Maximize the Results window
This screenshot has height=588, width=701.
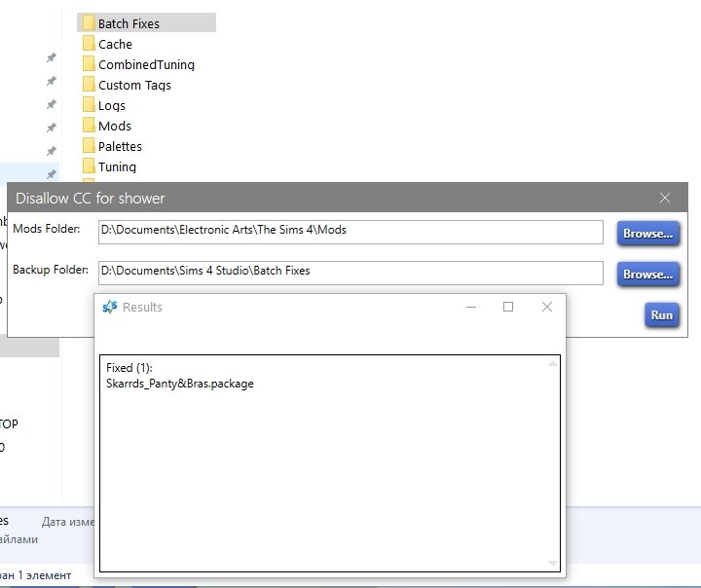click(x=508, y=307)
